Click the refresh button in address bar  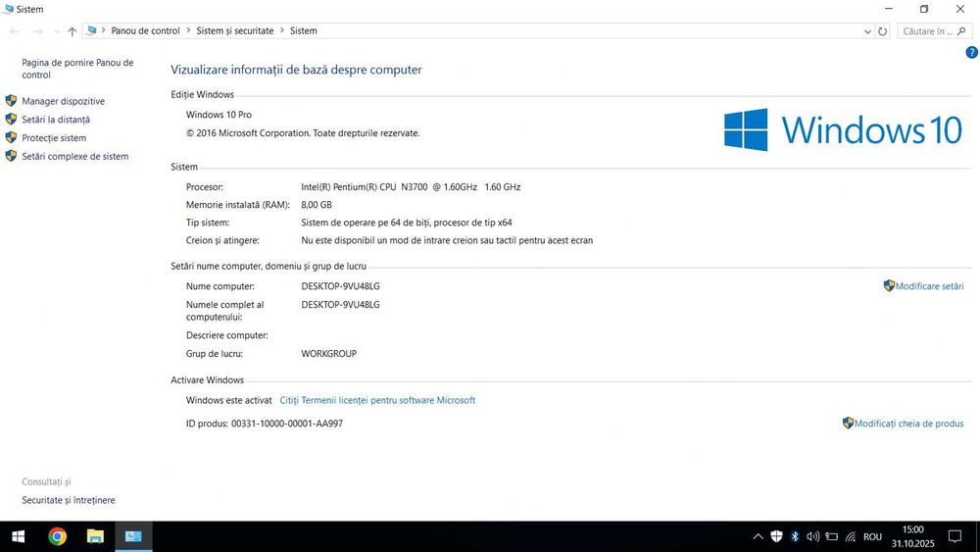(883, 31)
